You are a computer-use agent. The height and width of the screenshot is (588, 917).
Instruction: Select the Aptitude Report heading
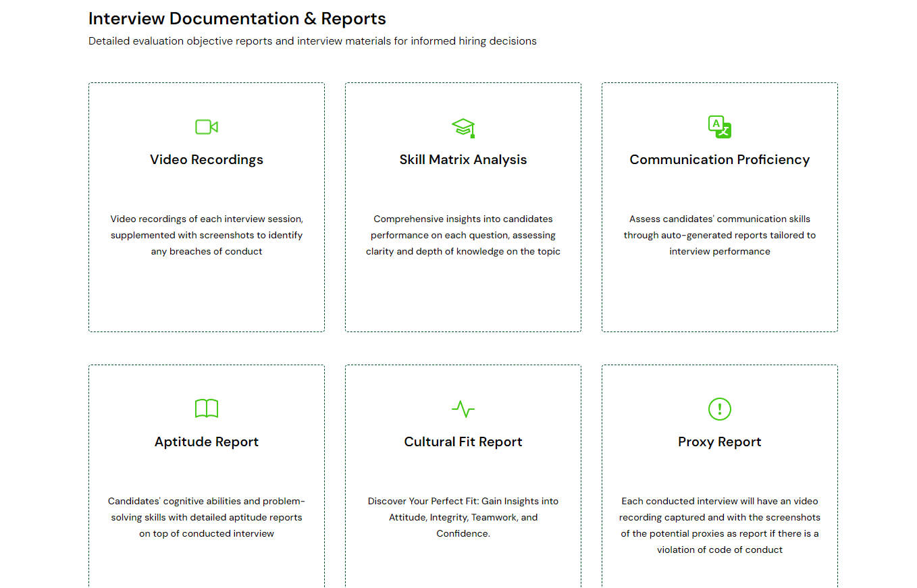[x=206, y=442]
